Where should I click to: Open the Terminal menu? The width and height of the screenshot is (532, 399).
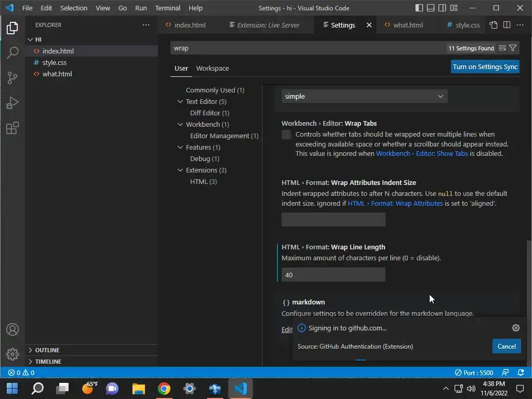pyautogui.click(x=168, y=8)
